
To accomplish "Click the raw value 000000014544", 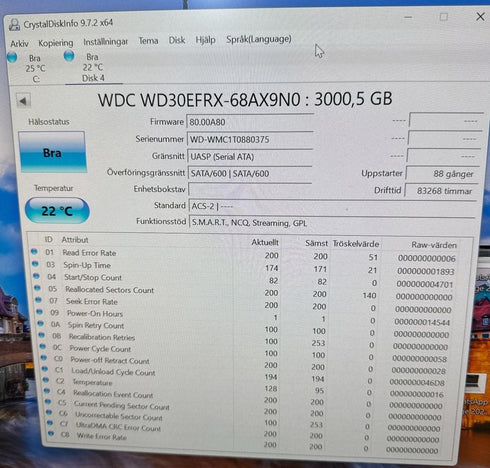I will [422, 322].
